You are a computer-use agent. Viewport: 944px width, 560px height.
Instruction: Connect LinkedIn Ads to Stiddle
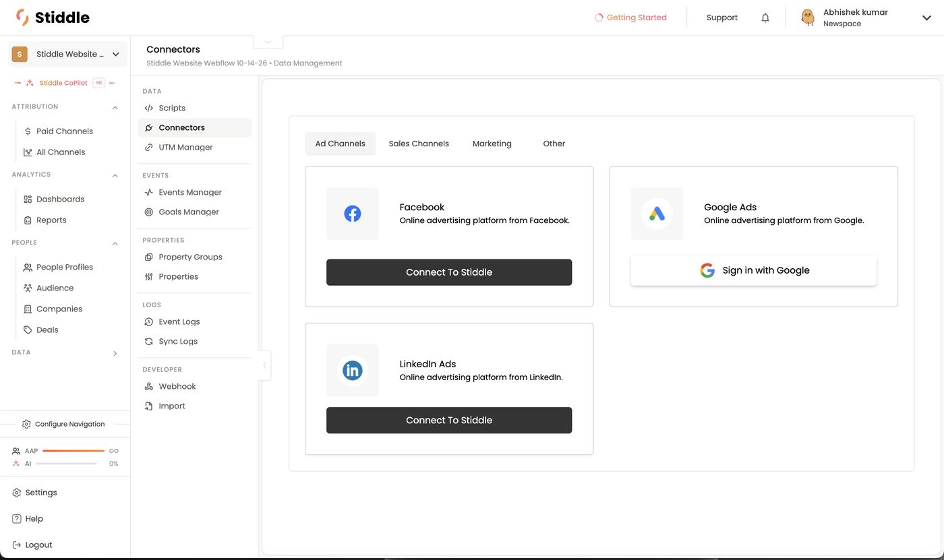[x=449, y=421]
